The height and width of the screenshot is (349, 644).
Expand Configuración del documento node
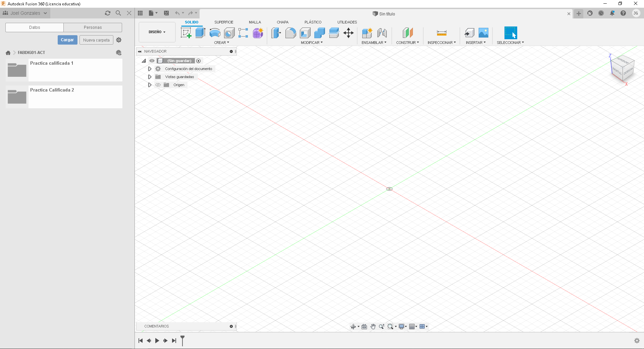[x=150, y=69]
